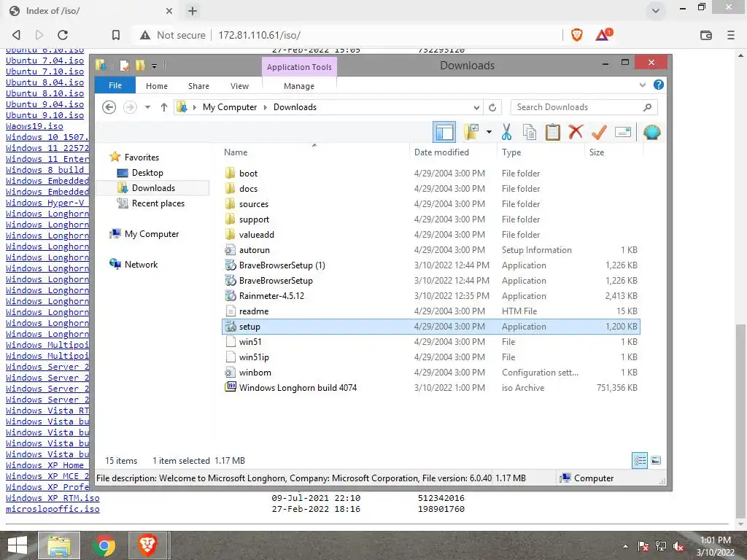Bookmark this page in Brave
The width and height of the screenshot is (747, 560).
click(x=116, y=35)
